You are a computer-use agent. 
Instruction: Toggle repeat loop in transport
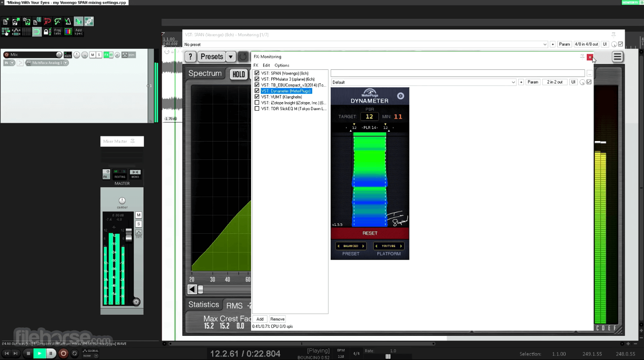pyautogui.click(x=75, y=353)
